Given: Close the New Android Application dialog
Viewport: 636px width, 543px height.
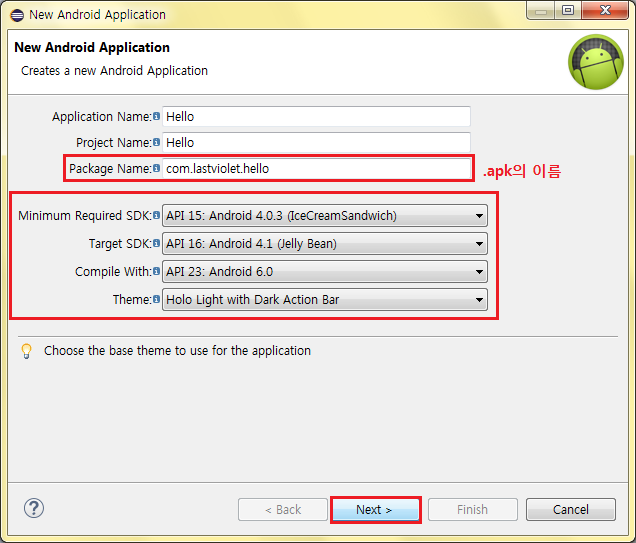Looking at the screenshot, I should (x=605, y=10).
